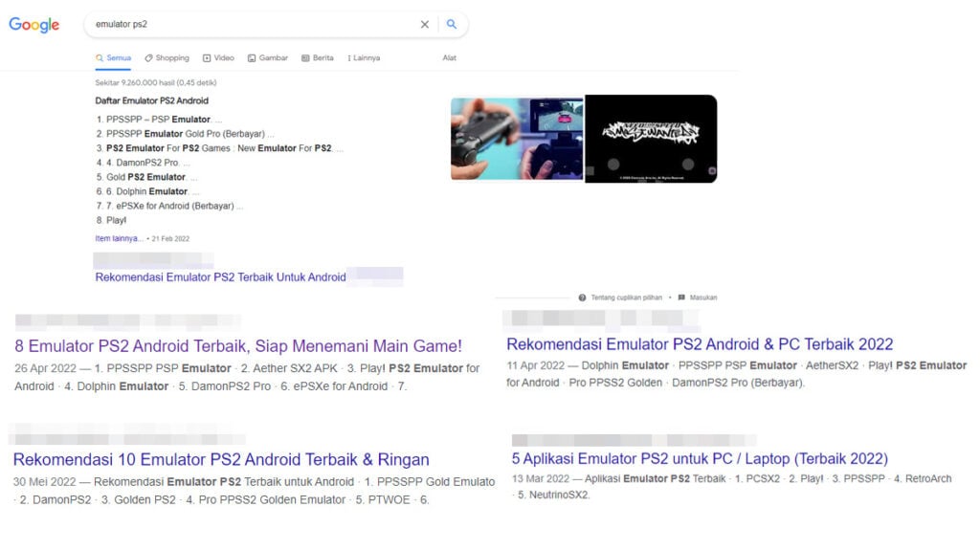The image size is (980, 551).
Task: Click the Masukan feedback flag icon
Action: pos(681,298)
